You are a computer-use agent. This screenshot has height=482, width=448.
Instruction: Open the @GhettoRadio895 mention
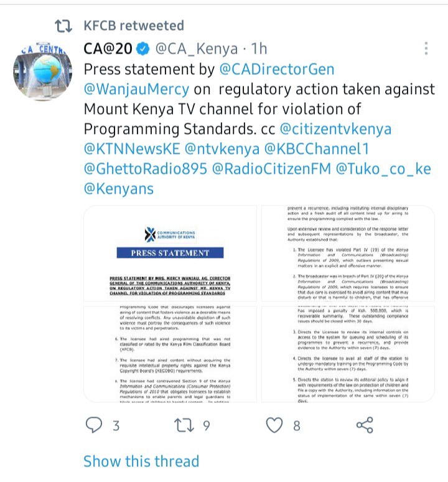146,169
